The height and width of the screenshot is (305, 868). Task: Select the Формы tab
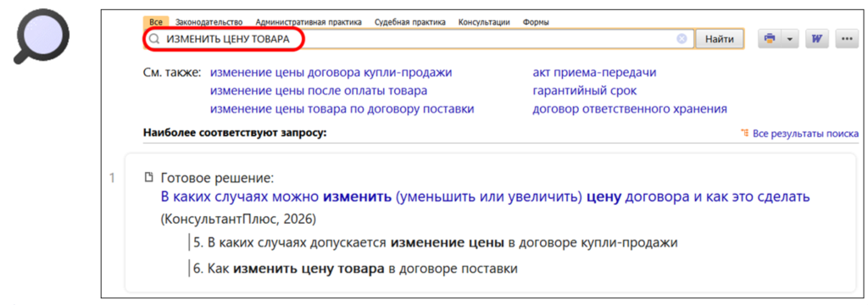coord(536,22)
